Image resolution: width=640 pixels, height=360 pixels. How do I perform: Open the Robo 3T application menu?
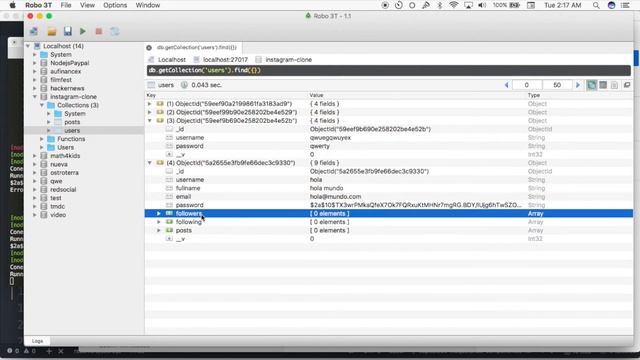click(x=38, y=5)
